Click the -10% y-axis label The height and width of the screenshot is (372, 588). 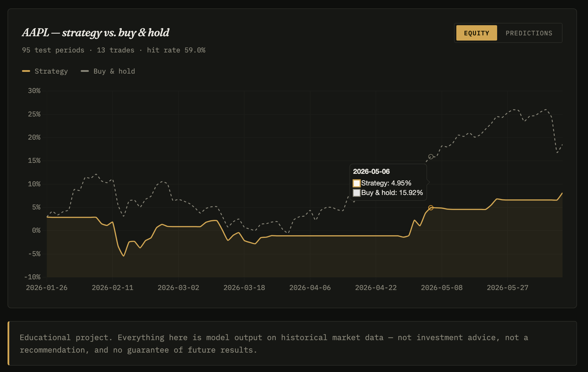pyautogui.click(x=32, y=277)
